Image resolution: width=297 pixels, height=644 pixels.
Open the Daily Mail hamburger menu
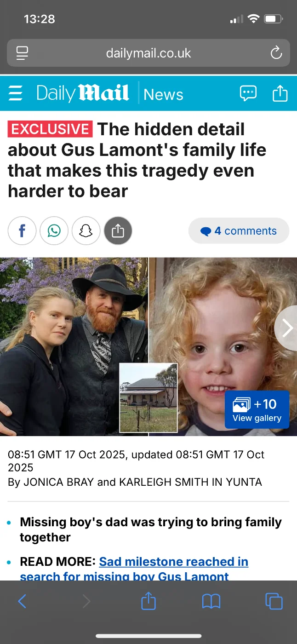point(15,93)
